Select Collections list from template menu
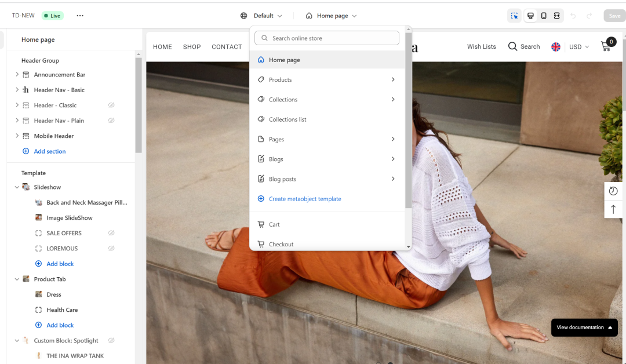Viewport: 626px width, 364px height. click(x=287, y=119)
